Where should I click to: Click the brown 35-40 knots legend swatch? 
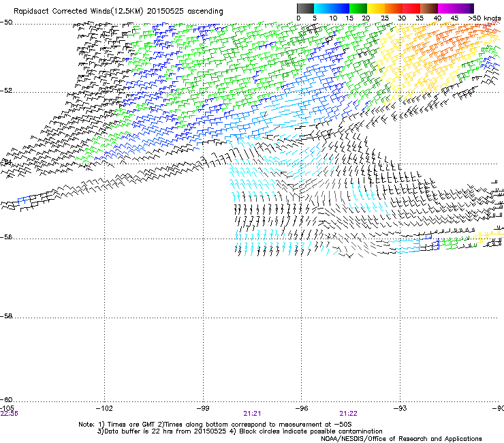coord(429,8)
